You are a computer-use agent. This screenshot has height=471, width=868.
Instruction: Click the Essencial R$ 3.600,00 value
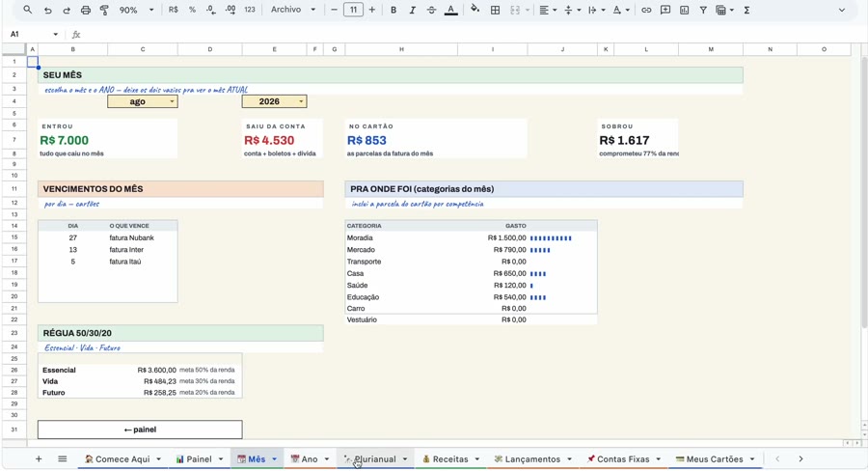coord(156,370)
